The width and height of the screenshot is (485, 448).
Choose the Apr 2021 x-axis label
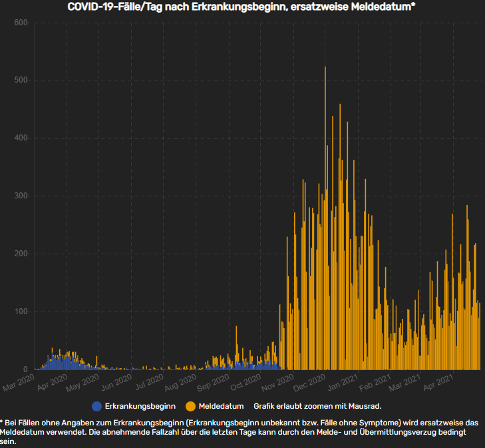[x=440, y=383]
